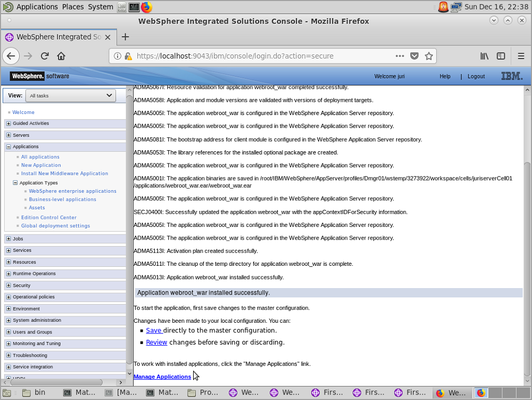Click the insecure connection lock warning icon

(x=128, y=56)
